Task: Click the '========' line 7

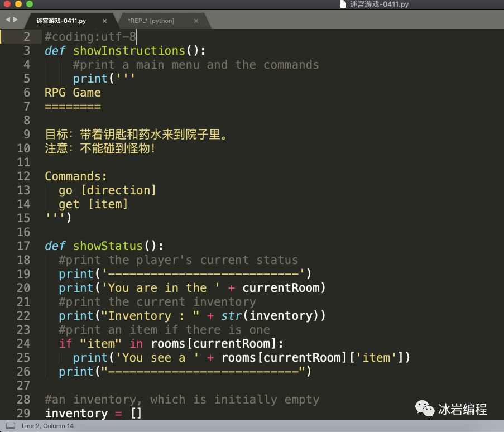Action: tap(73, 107)
